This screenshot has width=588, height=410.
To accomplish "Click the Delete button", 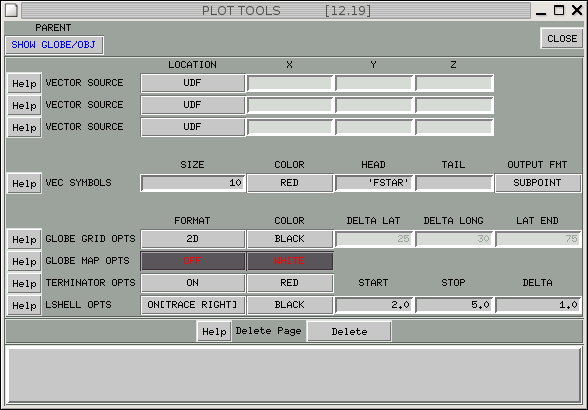I will (x=349, y=331).
